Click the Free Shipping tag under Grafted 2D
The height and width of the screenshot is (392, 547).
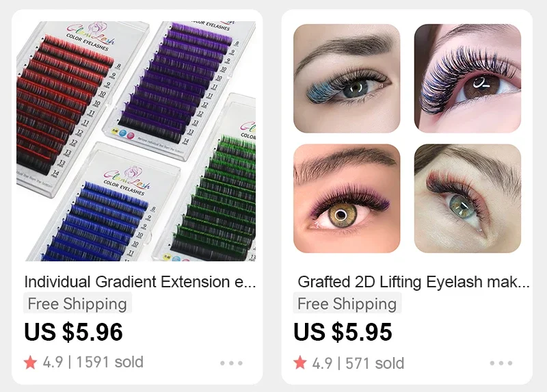tap(347, 303)
